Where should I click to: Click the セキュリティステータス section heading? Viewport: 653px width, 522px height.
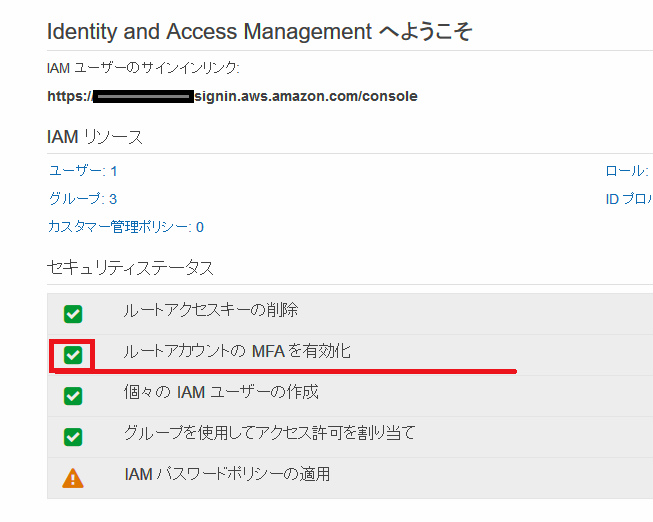pos(130,267)
